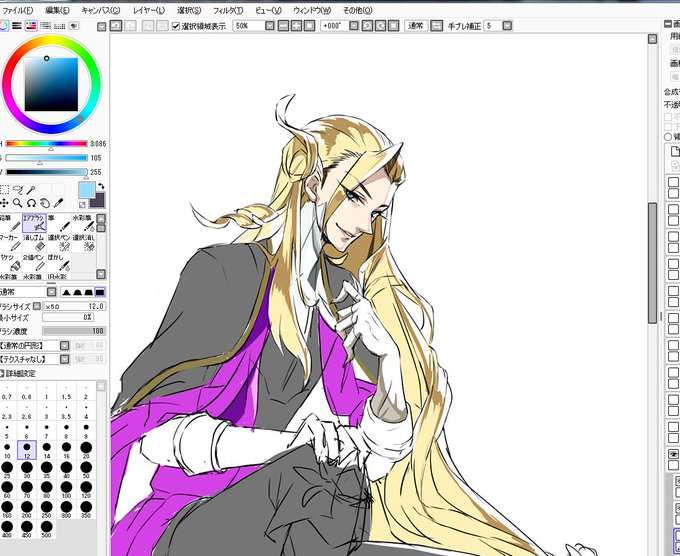Image resolution: width=680 pixels, height=556 pixels.
Task: Select the hand pan tool
Action: [x=45, y=203]
